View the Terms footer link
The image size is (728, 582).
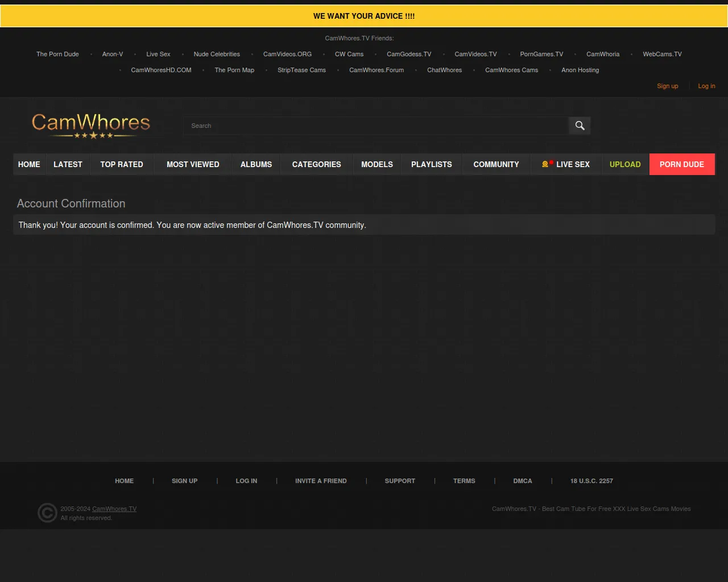point(464,481)
